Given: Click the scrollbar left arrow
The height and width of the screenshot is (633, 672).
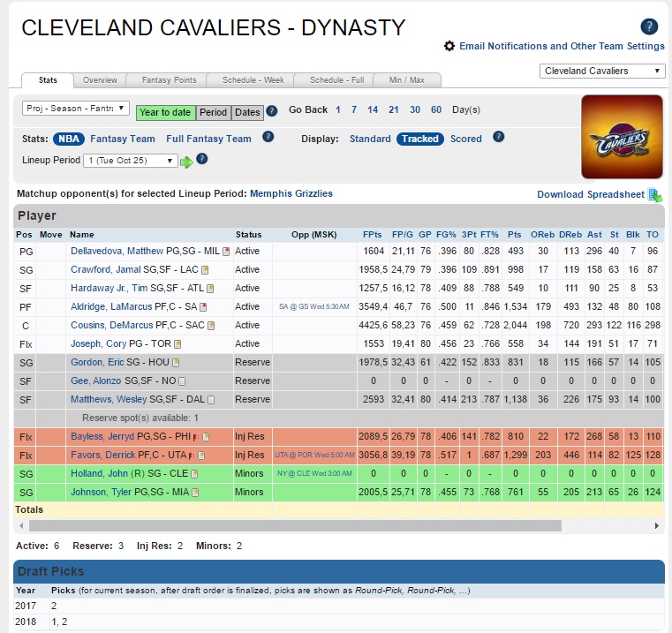Looking at the screenshot, I should point(21,525).
